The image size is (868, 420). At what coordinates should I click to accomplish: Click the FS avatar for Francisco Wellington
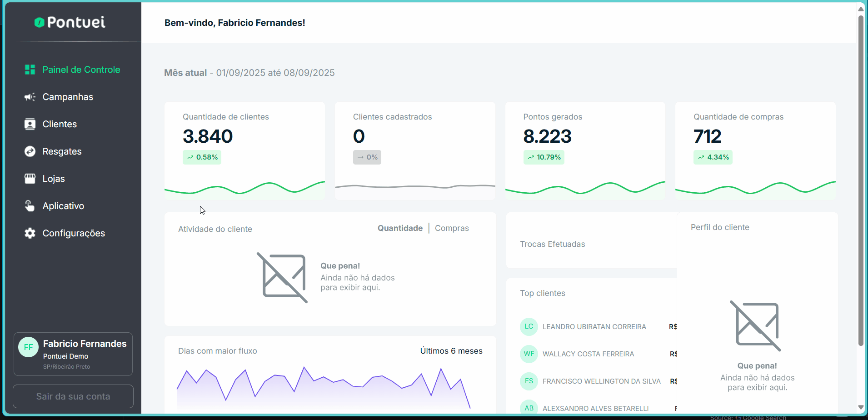529,381
